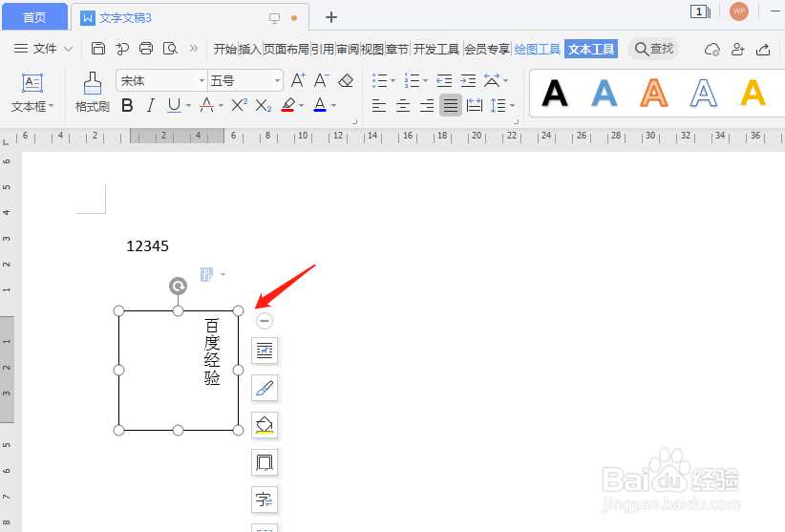
Task: Switch to the 开始 ribbon tab
Action: tap(224, 49)
